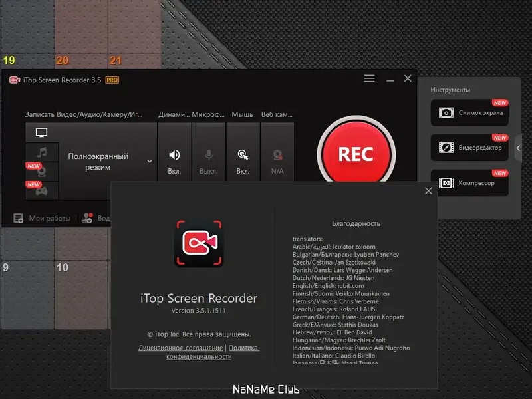532x399 pixels.
Task: Click calendar cell numbered 20 in background
Action: 81,35
